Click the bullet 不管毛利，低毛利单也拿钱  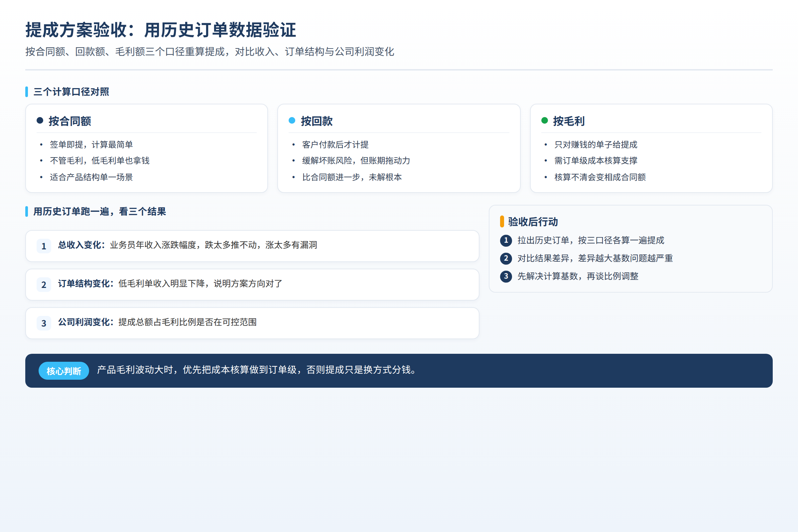coord(100,161)
